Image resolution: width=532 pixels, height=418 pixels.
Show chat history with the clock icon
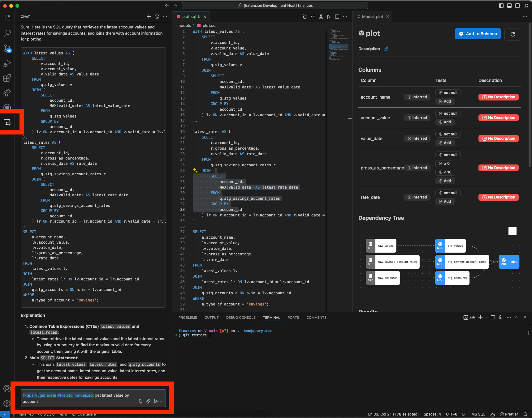tap(157, 17)
